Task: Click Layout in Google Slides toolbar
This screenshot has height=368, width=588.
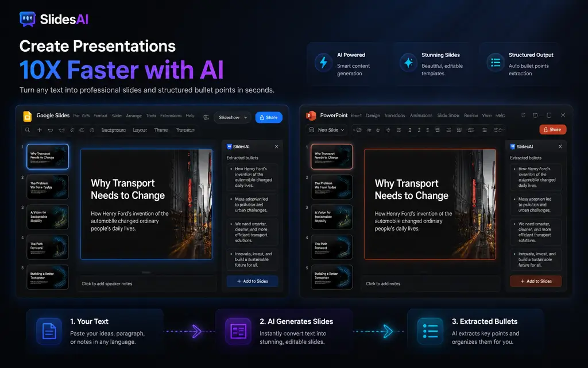Action: click(140, 130)
